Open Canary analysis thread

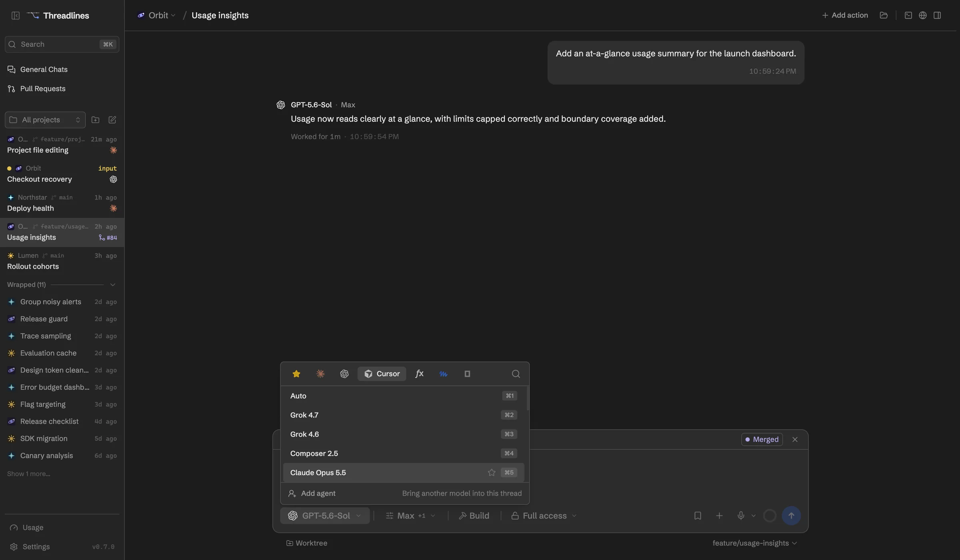62,456
